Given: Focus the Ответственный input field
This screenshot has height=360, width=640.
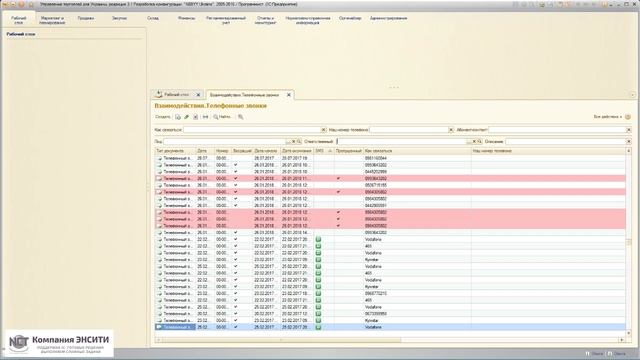Looking at the screenshot, I should click(x=401, y=142).
